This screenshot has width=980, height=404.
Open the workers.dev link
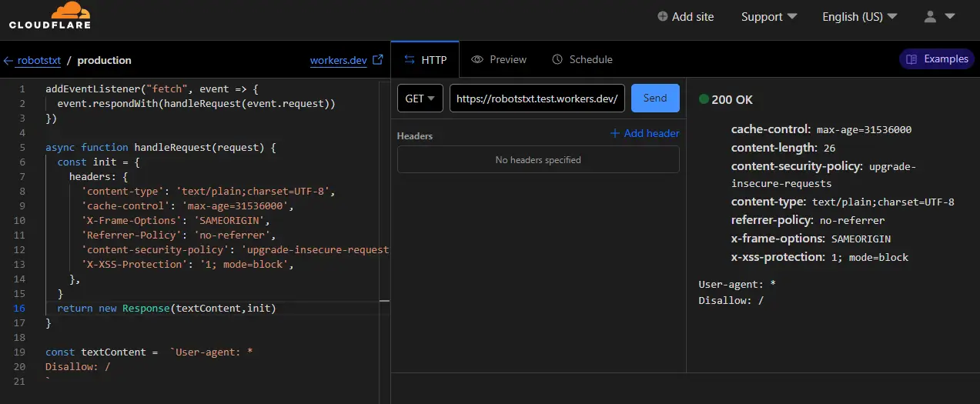pyautogui.click(x=339, y=60)
